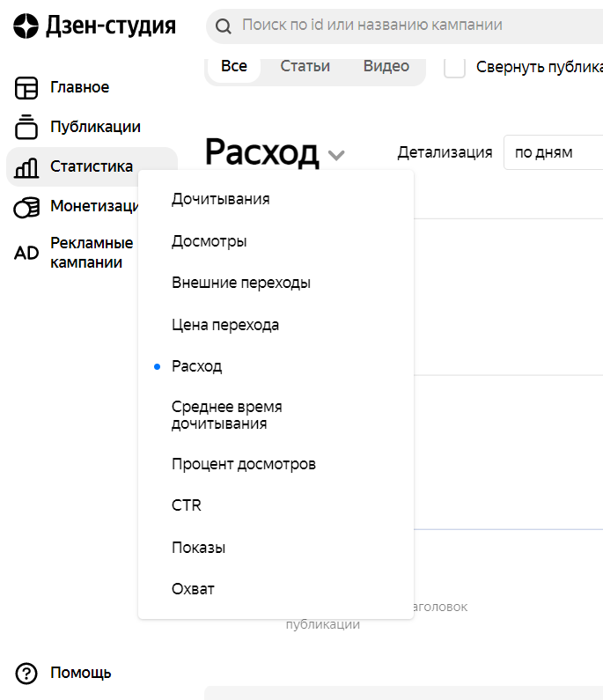The width and height of the screenshot is (603, 700).
Task: Pick CTR in the dropdown list
Action: pos(187,505)
